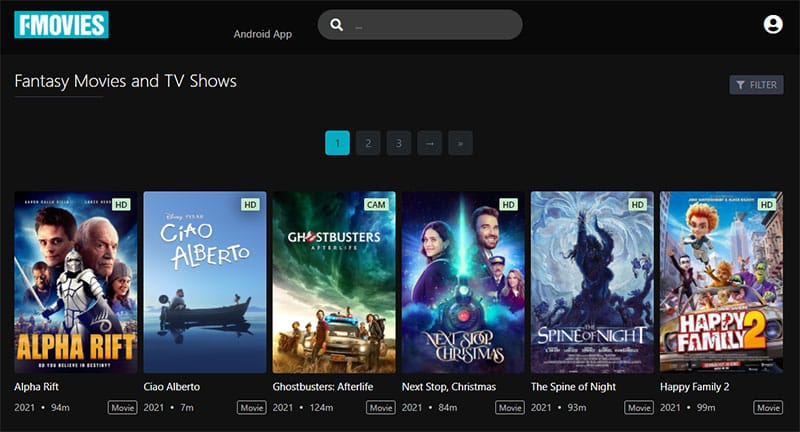Click the Next Stop, Christmas title
Image resolution: width=800 pixels, height=432 pixels.
pyautogui.click(x=448, y=387)
